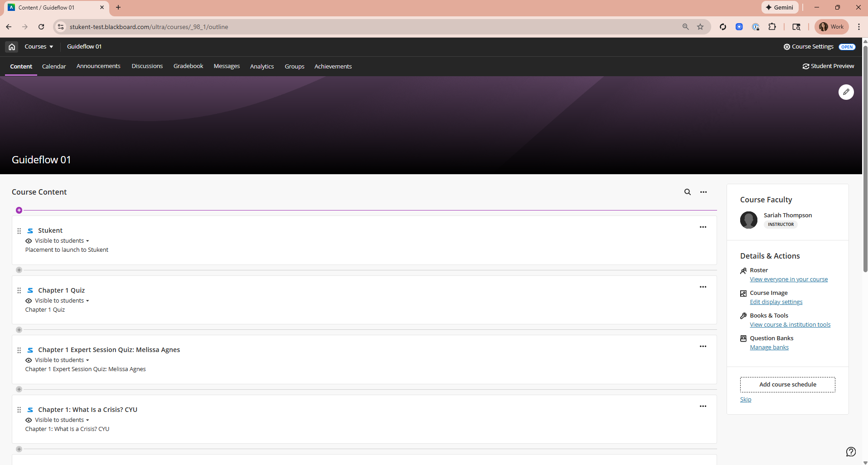Expand the Courses dropdown
Viewport: 868px width, 465px height.
(39, 47)
